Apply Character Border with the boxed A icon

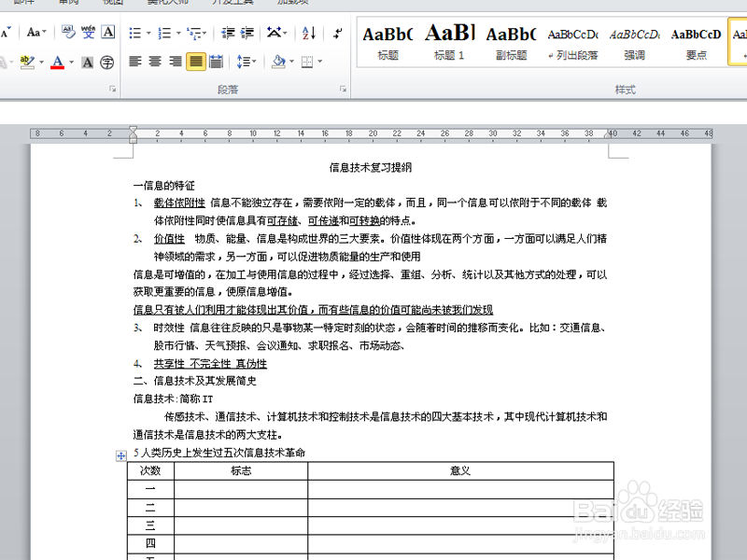click(x=108, y=33)
